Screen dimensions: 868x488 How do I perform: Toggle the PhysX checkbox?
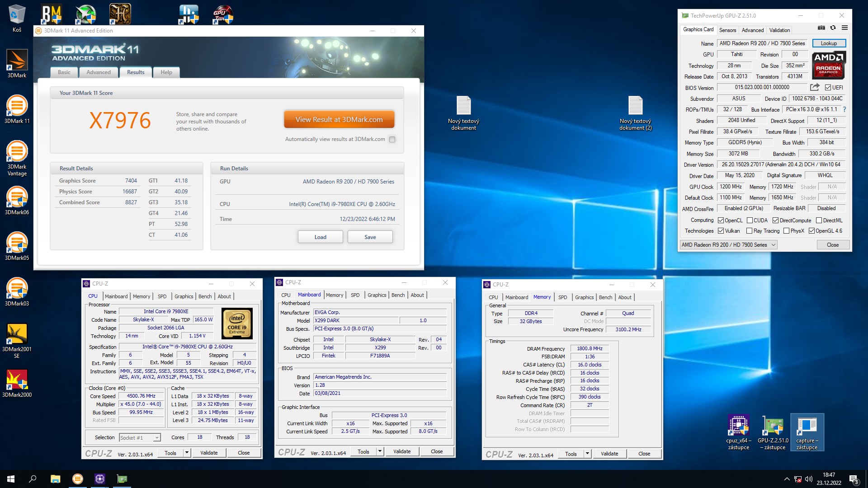(x=786, y=231)
